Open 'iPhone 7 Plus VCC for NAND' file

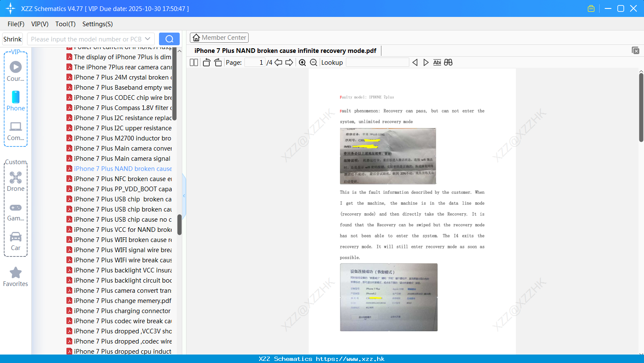coord(119,230)
